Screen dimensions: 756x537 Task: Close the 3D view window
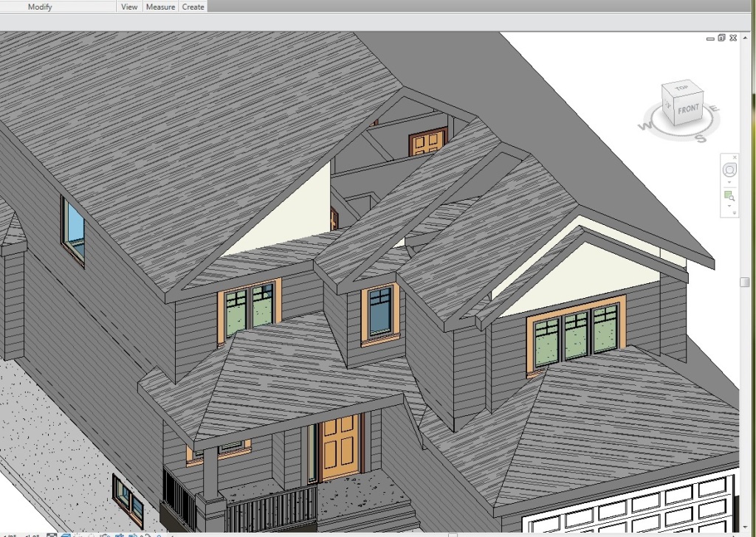point(733,38)
